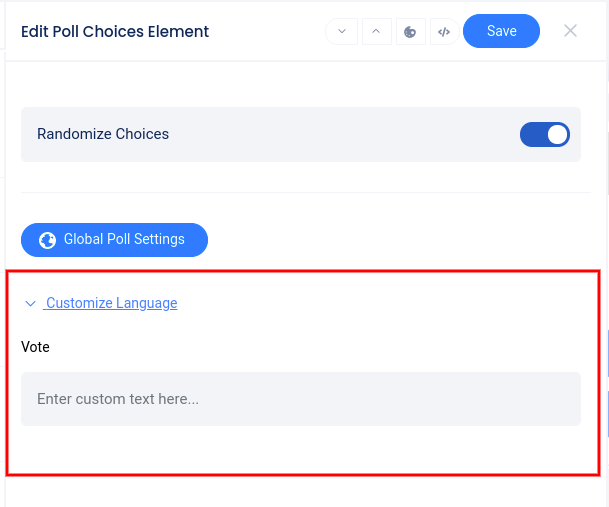The height and width of the screenshot is (507, 609).
Task: Open the style palette icon in the header
Action: 410,31
